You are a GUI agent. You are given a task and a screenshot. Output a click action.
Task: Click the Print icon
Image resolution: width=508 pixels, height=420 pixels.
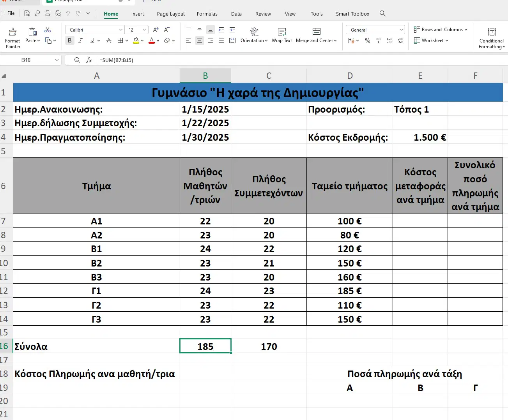pyautogui.click(x=48, y=14)
